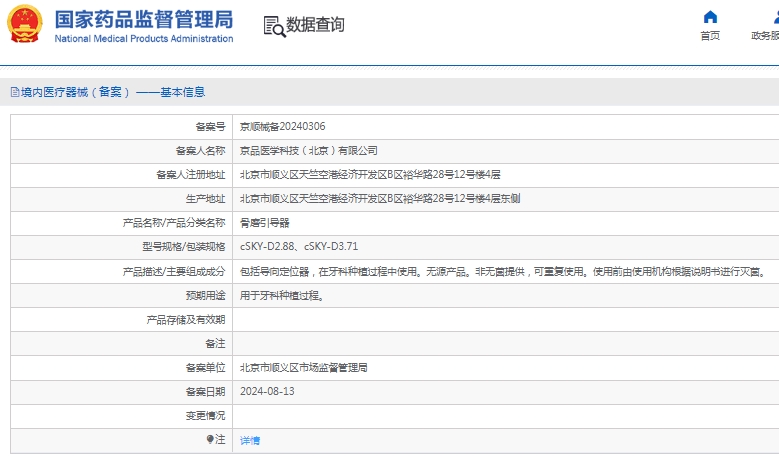Click the document icon beside 境内医疗器械

tap(15, 92)
